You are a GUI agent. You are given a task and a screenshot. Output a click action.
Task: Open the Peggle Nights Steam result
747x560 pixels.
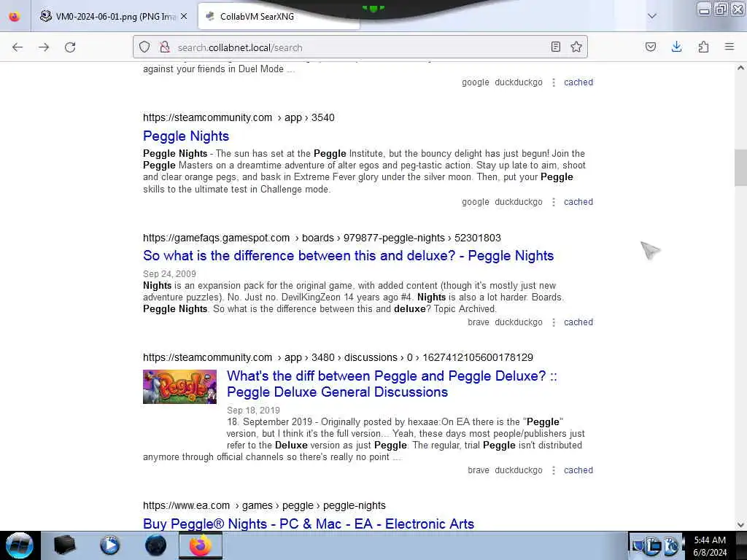coord(186,136)
